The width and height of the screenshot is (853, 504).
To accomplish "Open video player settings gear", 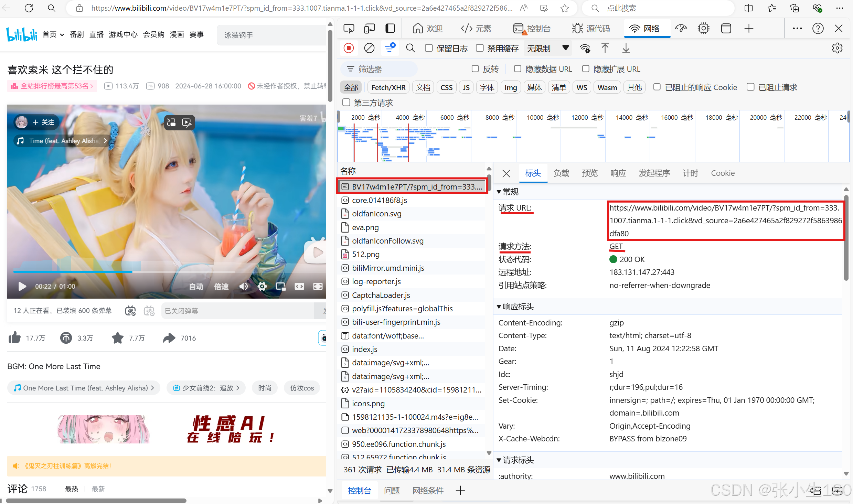I will point(262,286).
